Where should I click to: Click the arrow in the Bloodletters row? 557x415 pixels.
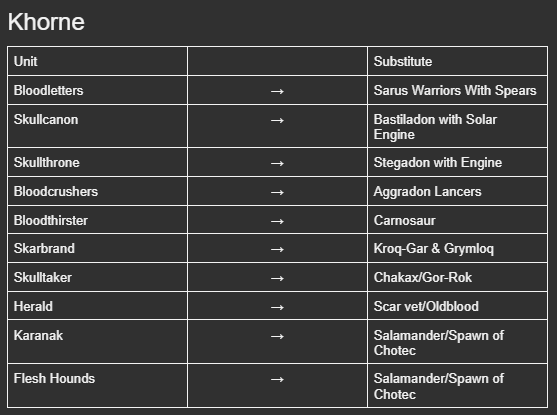pyautogui.click(x=277, y=91)
